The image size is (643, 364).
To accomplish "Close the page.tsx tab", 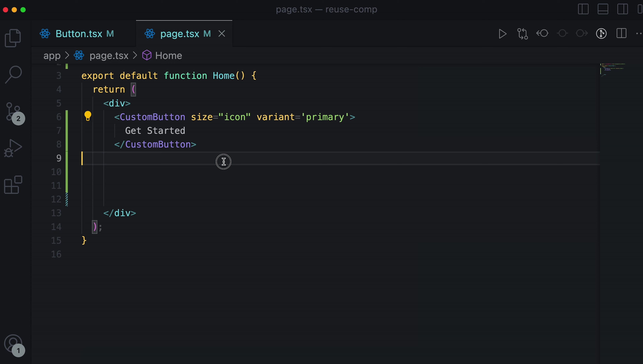I will 222,33.
